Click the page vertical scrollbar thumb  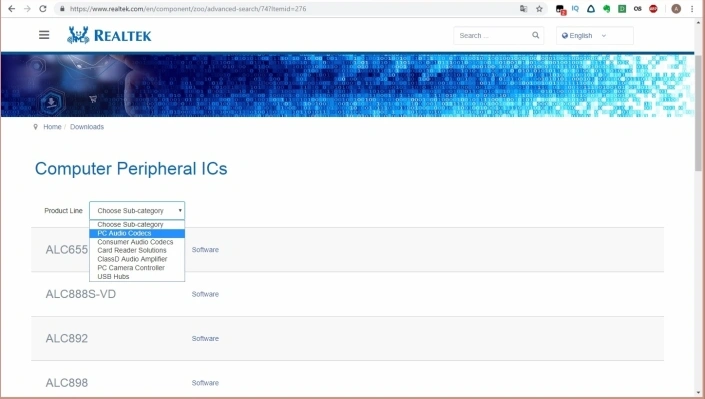pyautogui.click(x=698, y=112)
